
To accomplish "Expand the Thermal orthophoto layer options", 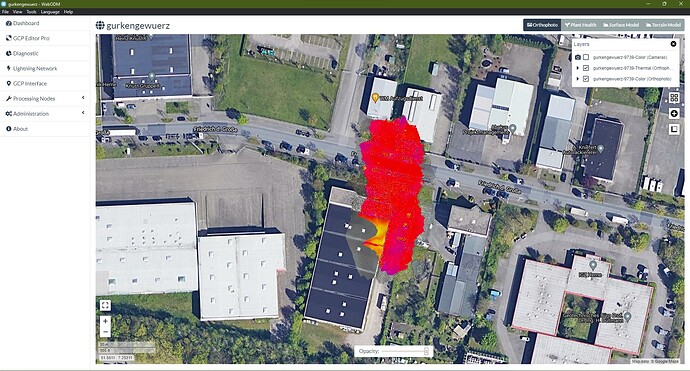I will point(577,68).
